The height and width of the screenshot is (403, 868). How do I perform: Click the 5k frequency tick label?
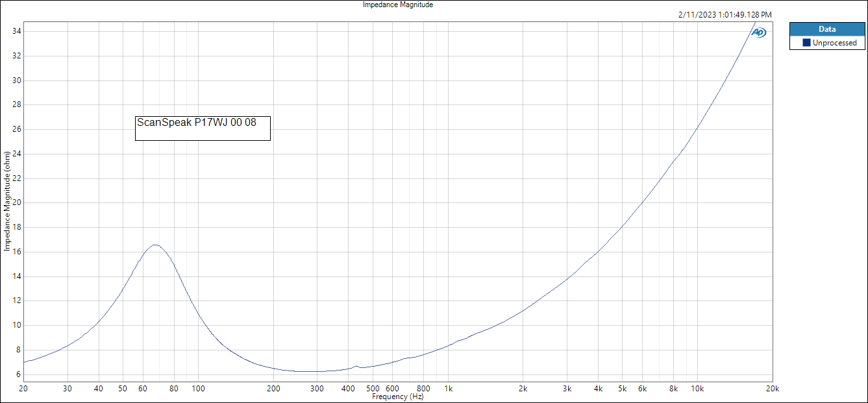(x=622, y=389)
